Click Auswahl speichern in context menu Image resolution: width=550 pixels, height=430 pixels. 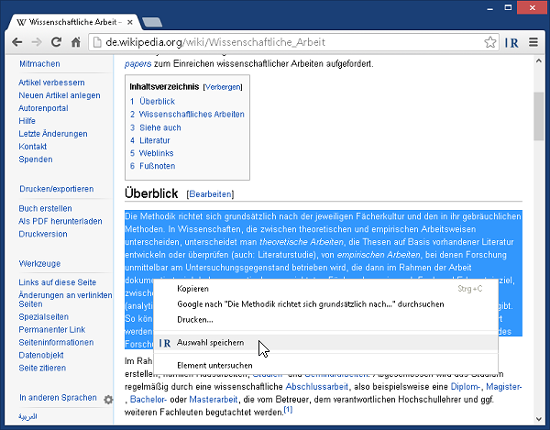[x=326, y=343]
